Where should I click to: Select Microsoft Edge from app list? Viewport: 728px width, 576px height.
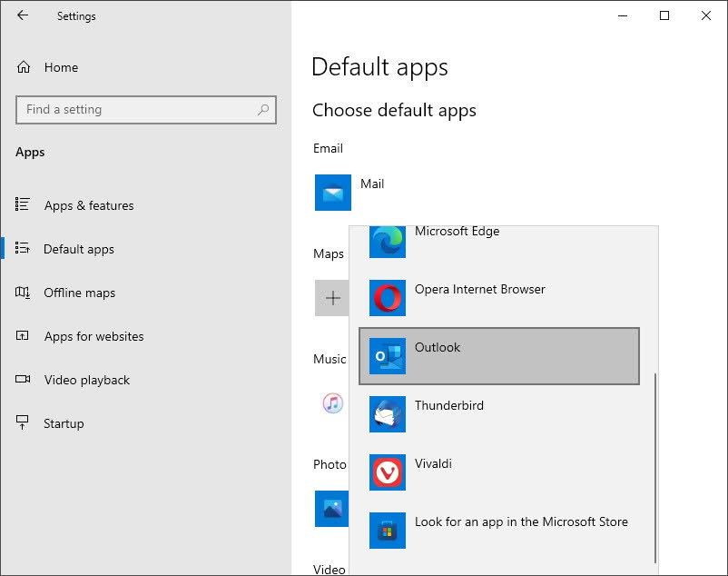[x=499, y=242]
